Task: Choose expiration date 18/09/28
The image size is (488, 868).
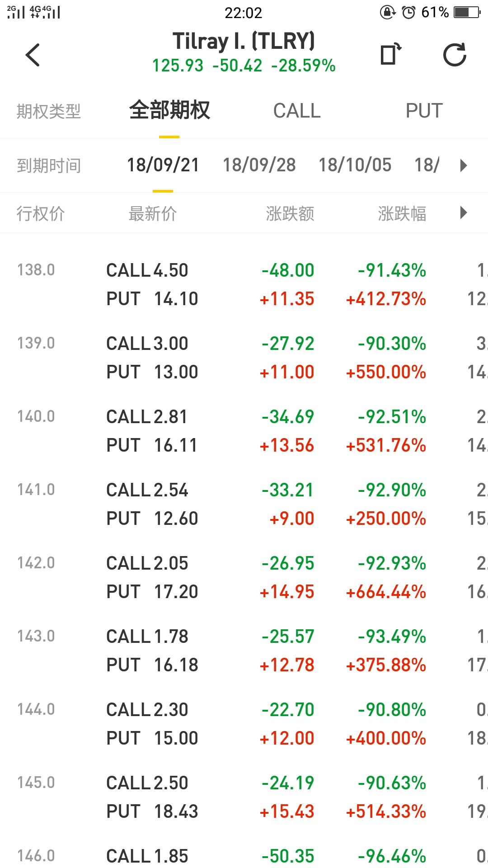Action: click(259, 165)
